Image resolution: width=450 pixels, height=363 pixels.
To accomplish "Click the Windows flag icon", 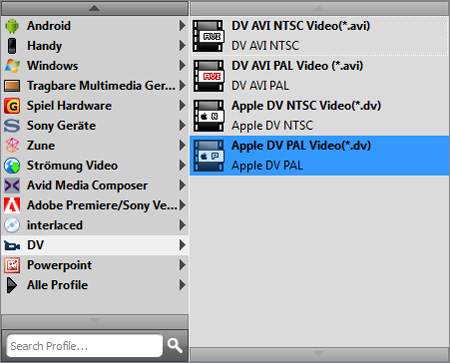I will point(12,66).
